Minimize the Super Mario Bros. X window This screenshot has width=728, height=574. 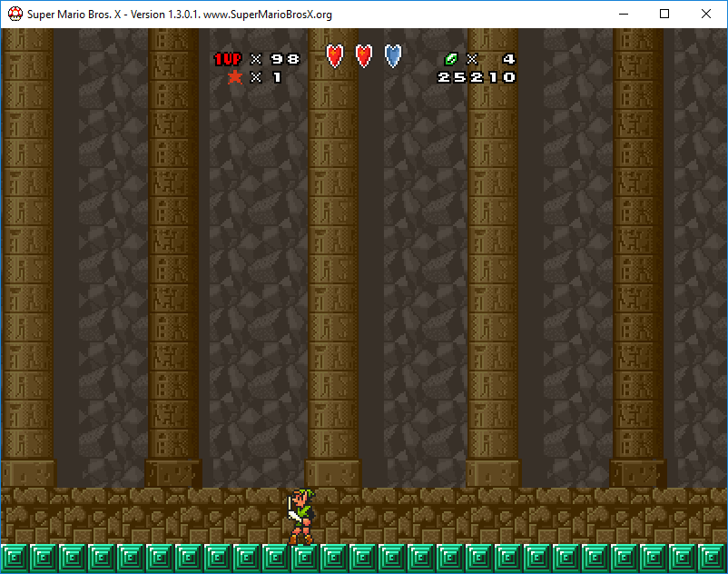pos(624,14)
